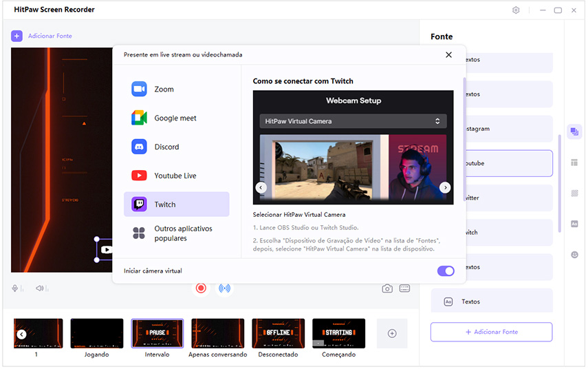Click the Twitch logo icon

pos(139,204)
